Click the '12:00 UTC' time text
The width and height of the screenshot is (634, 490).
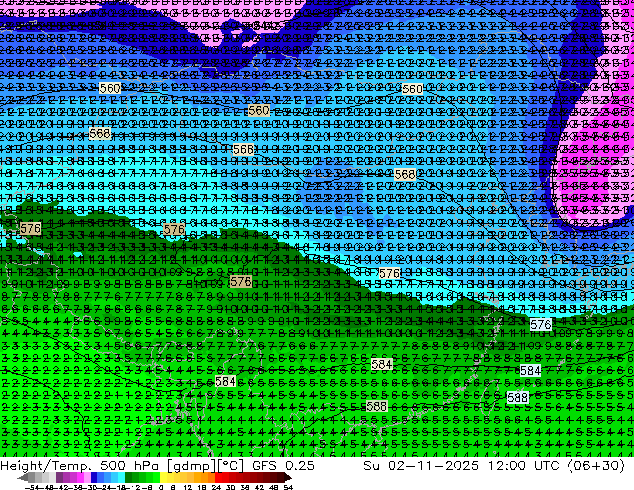[x=524, y=465]
